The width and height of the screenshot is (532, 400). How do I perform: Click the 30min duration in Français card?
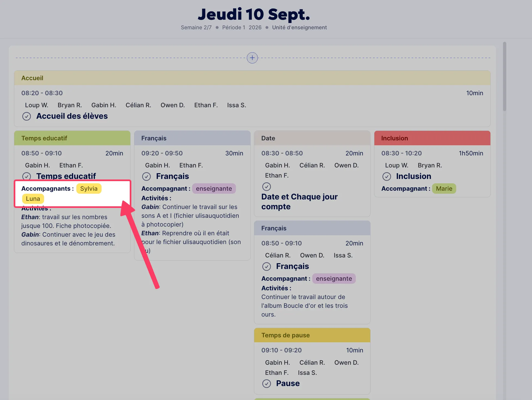(x=234, y=153)
